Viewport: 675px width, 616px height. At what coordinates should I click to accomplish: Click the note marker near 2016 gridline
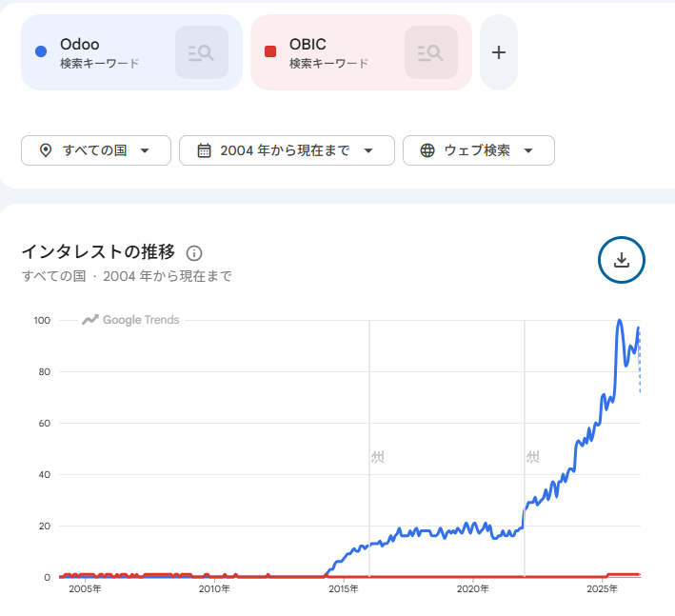pyautogui.click(x=378, y=457)
